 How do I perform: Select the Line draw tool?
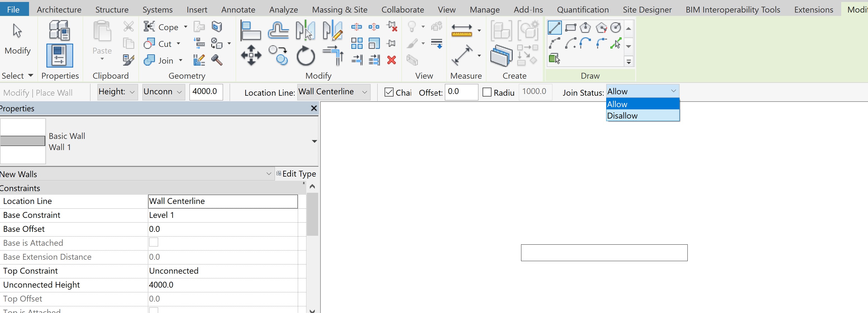(x=555, y=28)
